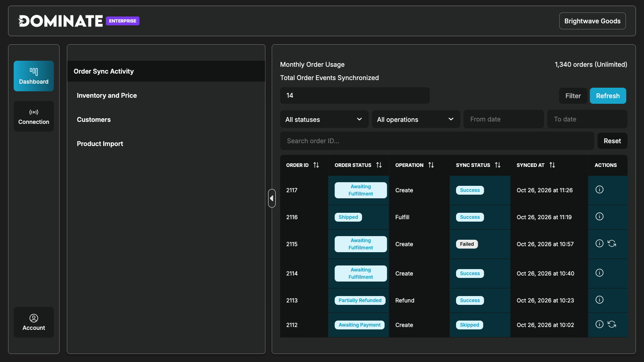The image size is (644, 362).
Task: Click timestamp Oct 26, 2026 at 10:40
Action: [x=545, y=274]
